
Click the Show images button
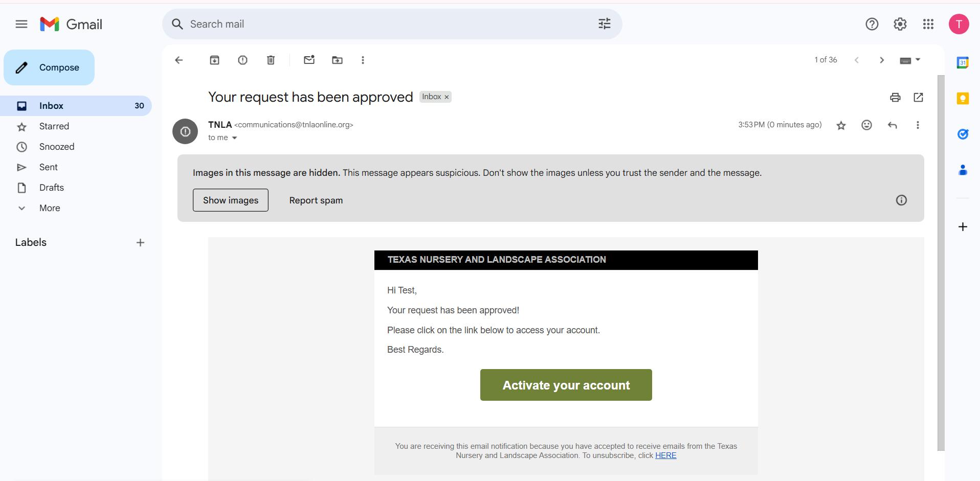click(x=231, y=200)
